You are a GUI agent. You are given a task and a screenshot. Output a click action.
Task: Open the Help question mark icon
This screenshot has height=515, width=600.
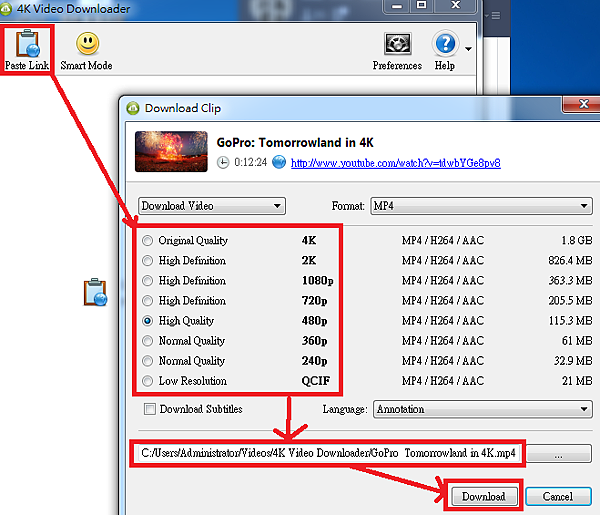tap(445, 43)
